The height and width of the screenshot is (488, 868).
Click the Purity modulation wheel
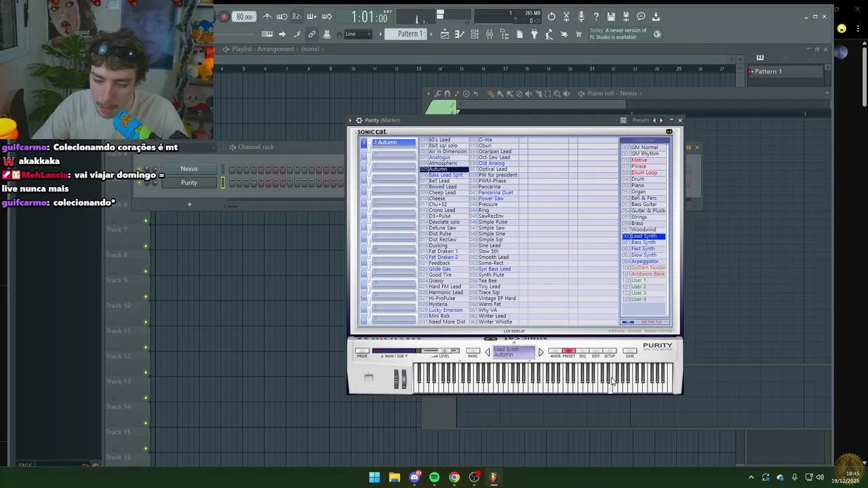pos(404,379)
